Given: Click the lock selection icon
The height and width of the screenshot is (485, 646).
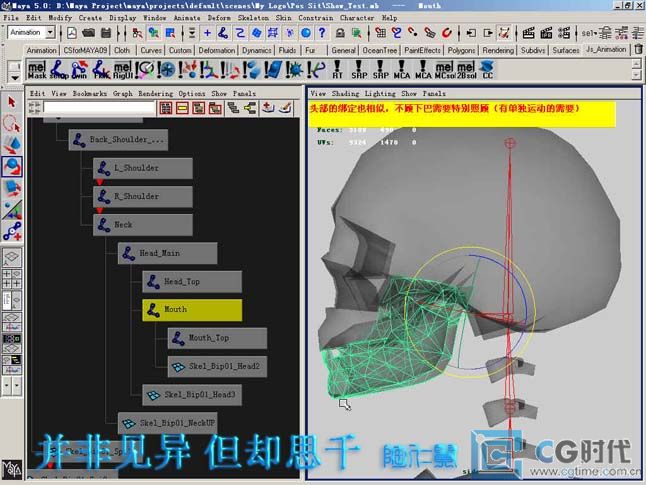Looking at the screenshot, I should (340, 33).
